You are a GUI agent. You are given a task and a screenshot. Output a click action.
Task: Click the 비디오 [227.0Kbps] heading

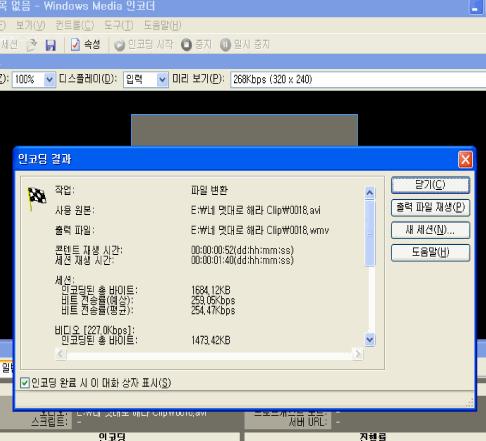tap(95, 330)
